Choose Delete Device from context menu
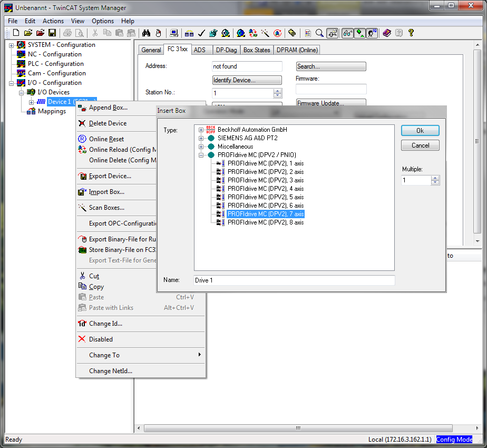 (x=116, y=123)
